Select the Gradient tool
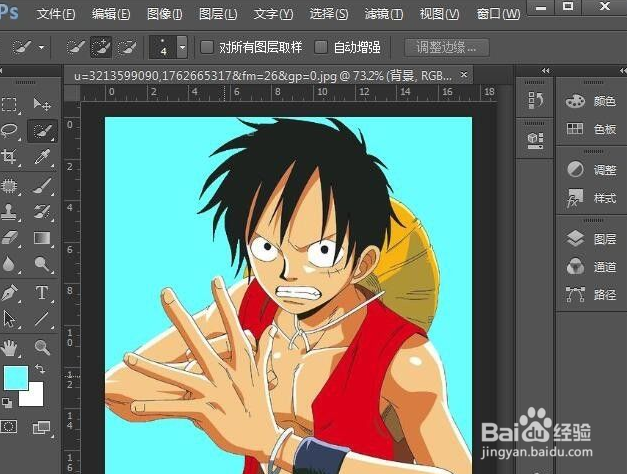Viewport: 627px width, 474px height. click(42, 238)
